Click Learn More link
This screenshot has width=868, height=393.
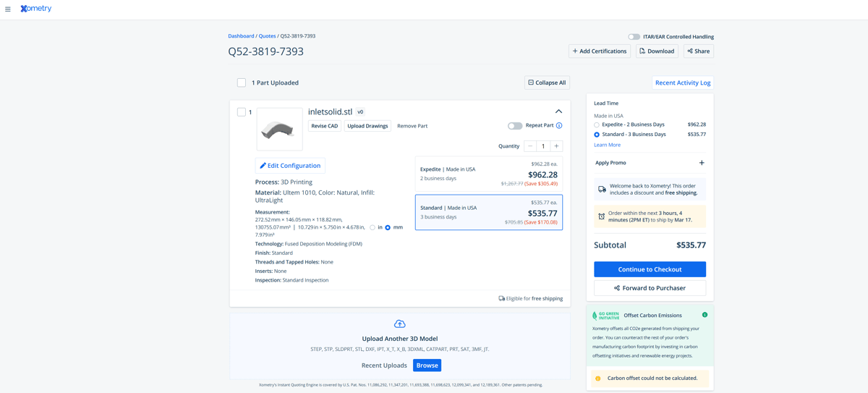coord(607,145)
